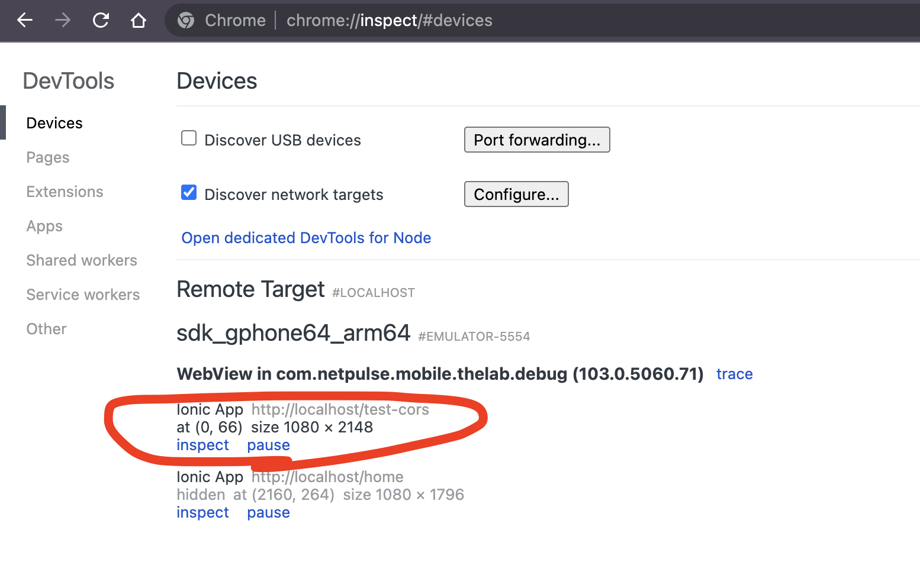Screen dimensions: 920x588
Task: Open dedicated DevTools for Node
Action: click(305, 238)
